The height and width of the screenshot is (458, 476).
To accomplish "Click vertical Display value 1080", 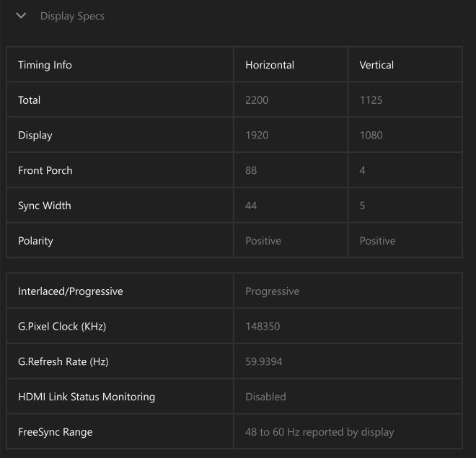I will coord(371,136).
